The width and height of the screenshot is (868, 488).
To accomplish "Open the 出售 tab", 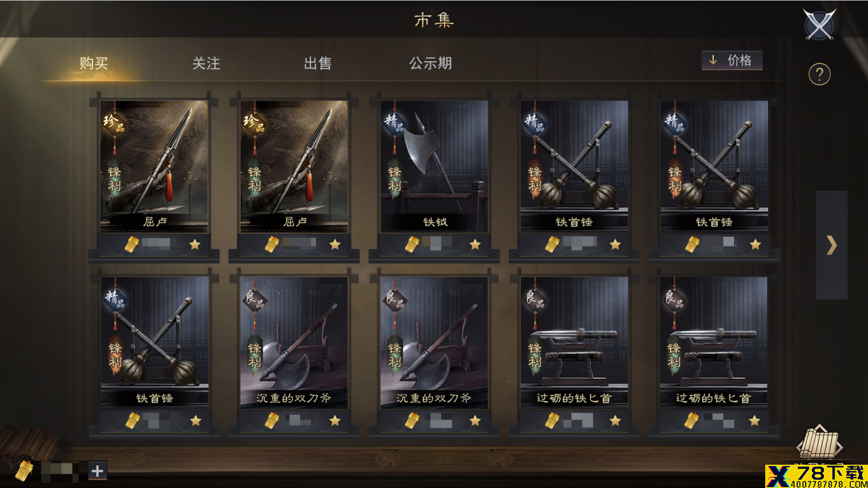I will pos(318,63).
